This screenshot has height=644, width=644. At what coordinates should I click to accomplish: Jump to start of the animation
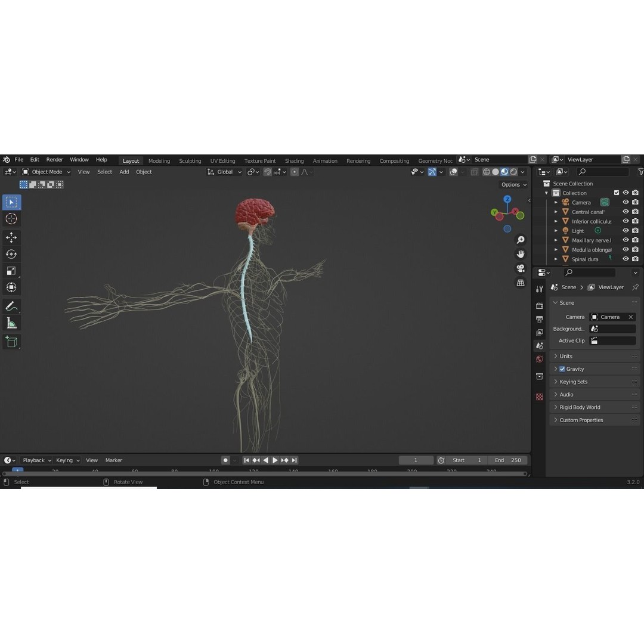[246, 460]
